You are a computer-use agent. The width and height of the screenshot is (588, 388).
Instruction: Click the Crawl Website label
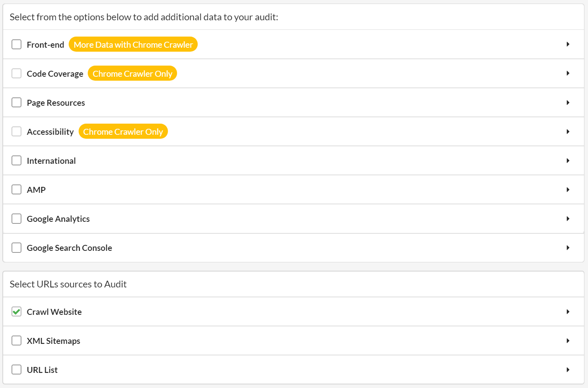(54, 312)
